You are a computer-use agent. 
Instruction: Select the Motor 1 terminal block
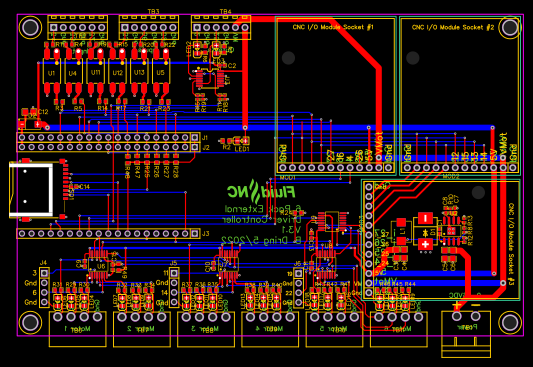(x=78, y=329)
